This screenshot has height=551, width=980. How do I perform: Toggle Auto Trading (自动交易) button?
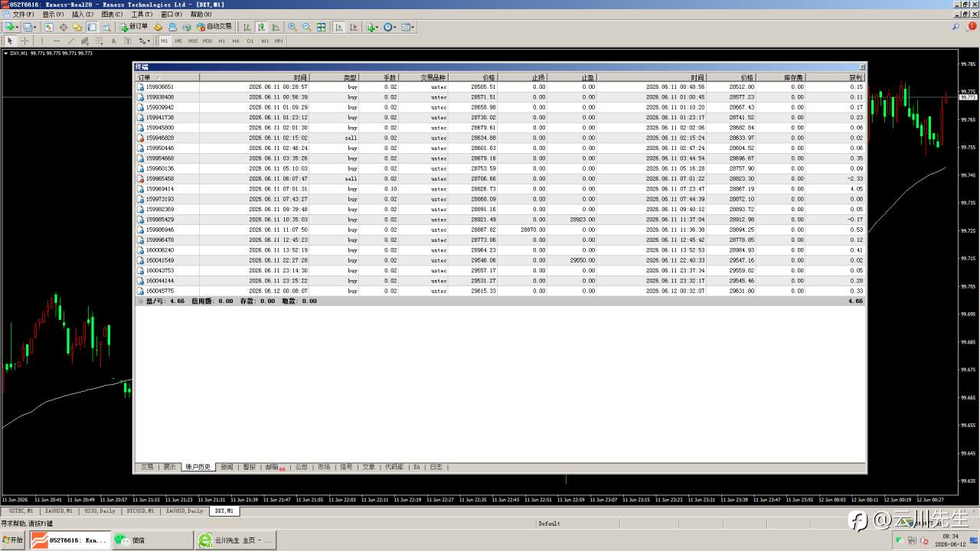click(x=214, y=27)
